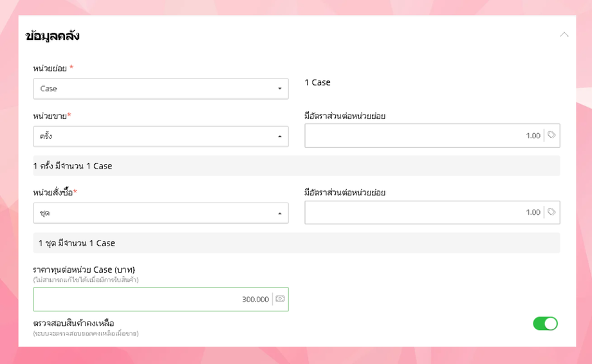
Task: Click the หน่วยสั่งซื้อ field label
Action: point(53,192)
